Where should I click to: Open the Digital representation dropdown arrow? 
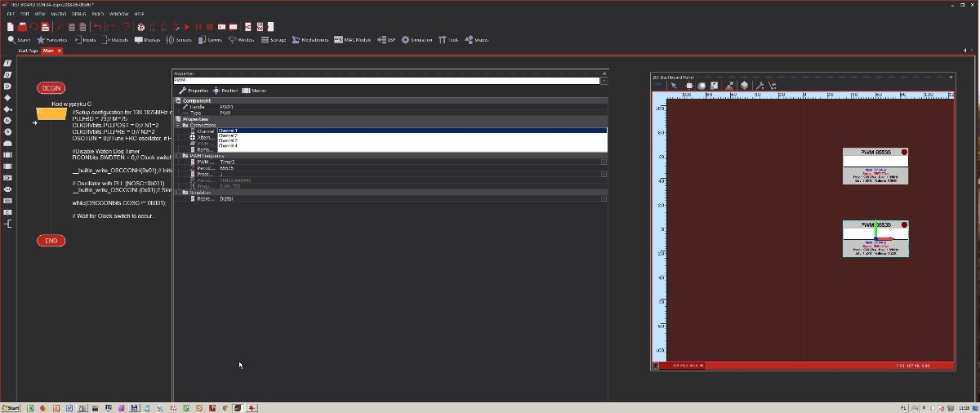(604, 198)
